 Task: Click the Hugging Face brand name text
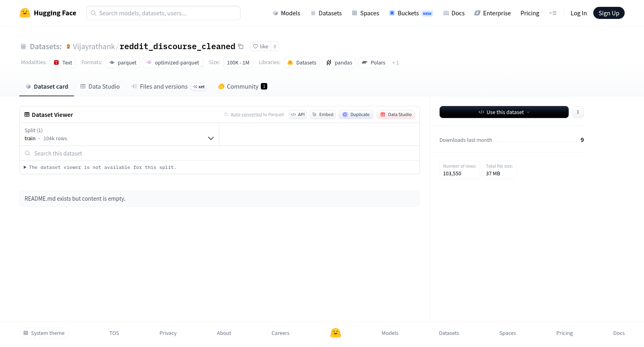click(x=55, y=13)
